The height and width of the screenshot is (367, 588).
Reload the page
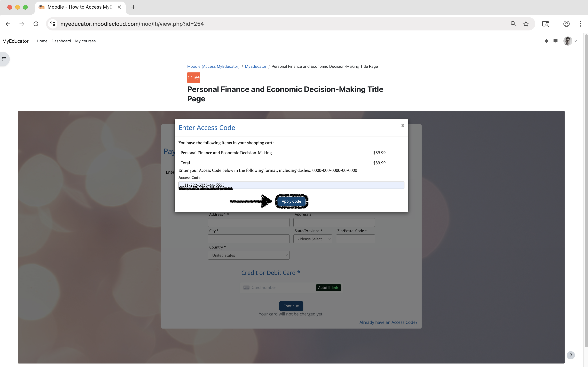(36, 24)
